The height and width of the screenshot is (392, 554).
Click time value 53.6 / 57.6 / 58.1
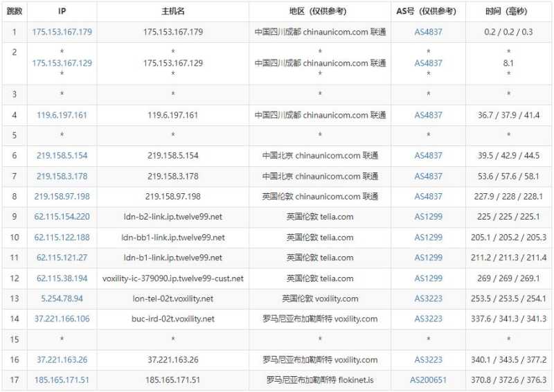(508, 176)
